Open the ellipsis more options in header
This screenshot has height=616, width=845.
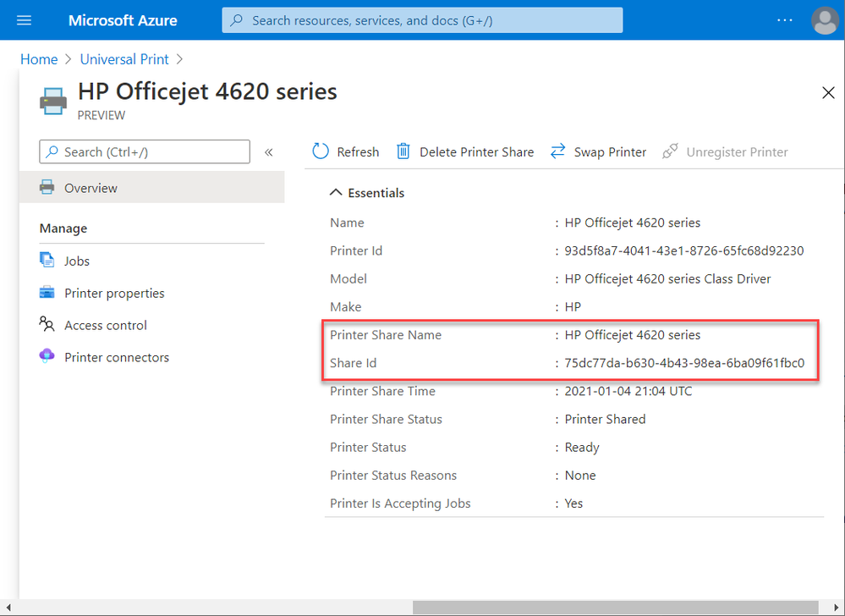[785, 20]
